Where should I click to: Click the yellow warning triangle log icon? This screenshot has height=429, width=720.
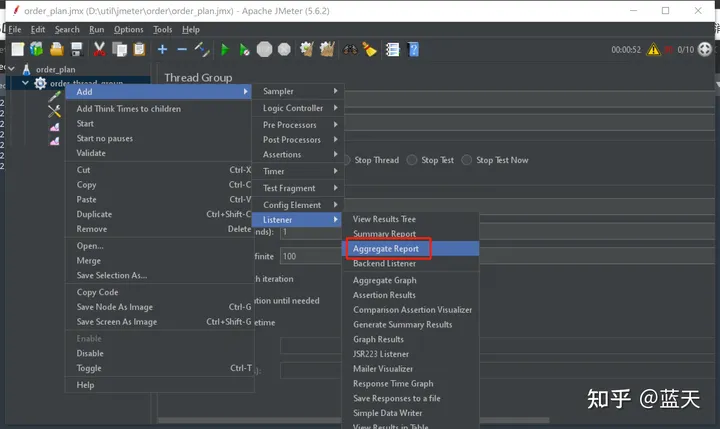pyautogui.click(x=653, y=49)
